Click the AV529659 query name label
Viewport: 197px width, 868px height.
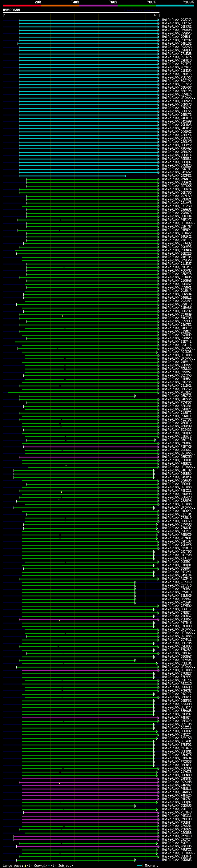(x=11, y=10)
